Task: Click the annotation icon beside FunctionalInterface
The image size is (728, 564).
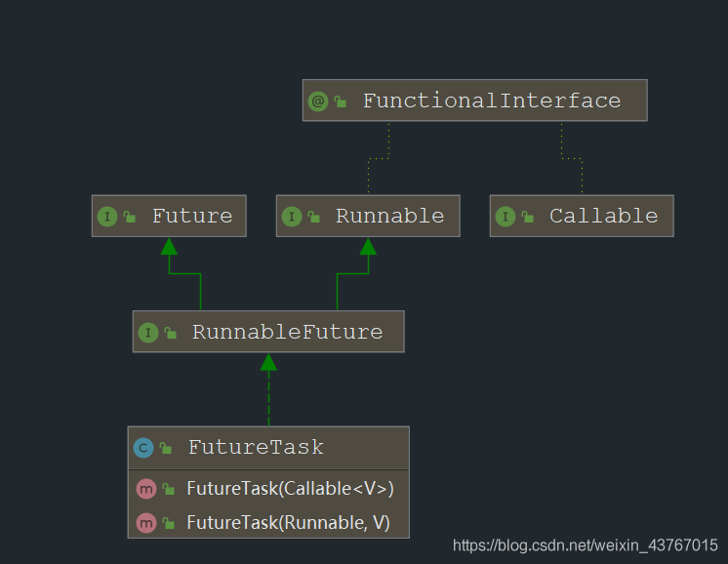Action: 318,101
